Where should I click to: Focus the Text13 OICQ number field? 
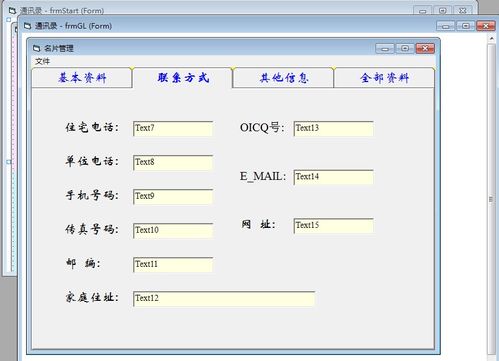pyautogui.click(x=333, y=128)
